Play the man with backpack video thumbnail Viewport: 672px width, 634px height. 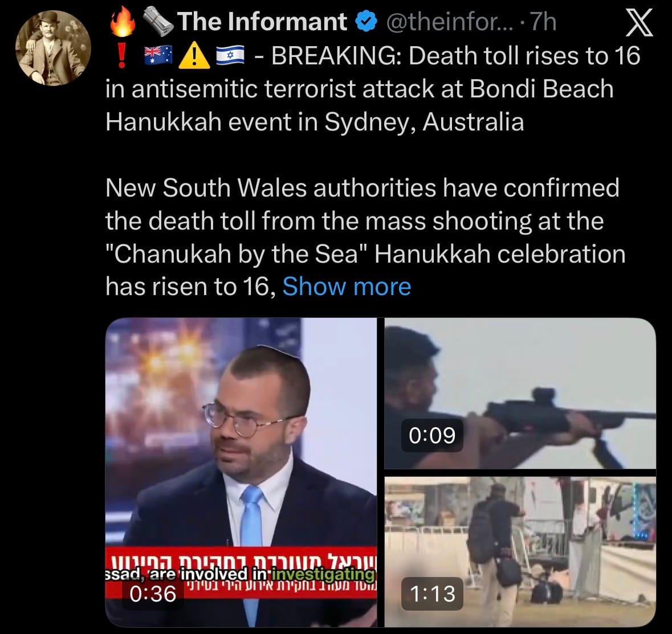[x=520, y=552]
